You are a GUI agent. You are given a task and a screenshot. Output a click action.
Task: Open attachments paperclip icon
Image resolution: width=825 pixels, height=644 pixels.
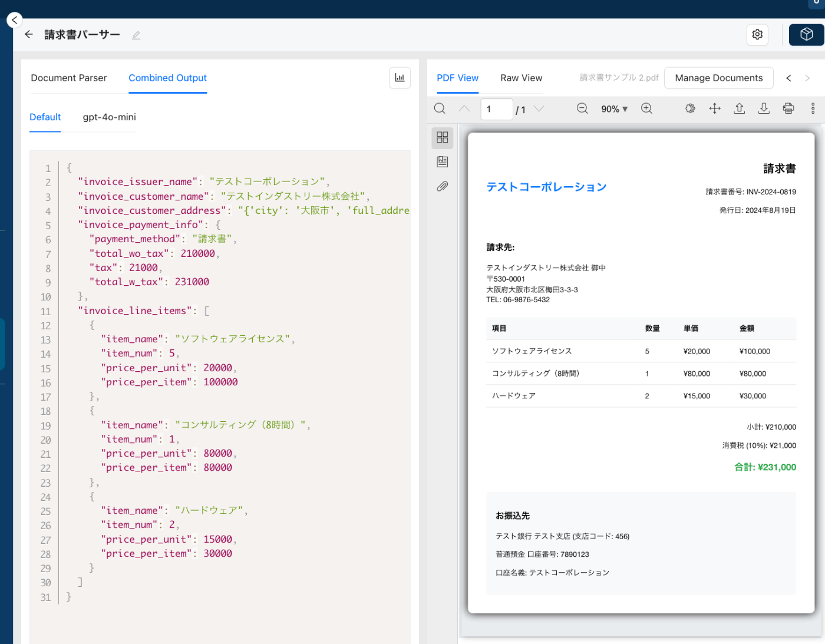[443, 186]
